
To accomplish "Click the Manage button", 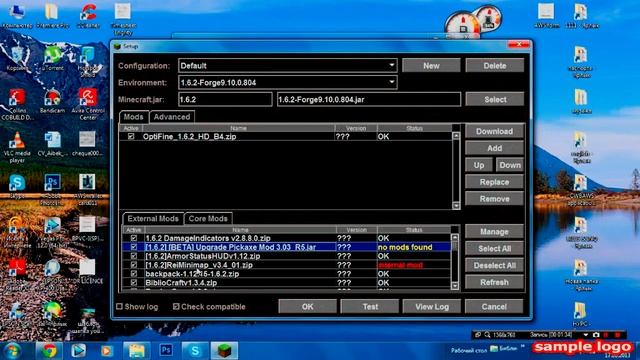I will [x=494, y=232].
